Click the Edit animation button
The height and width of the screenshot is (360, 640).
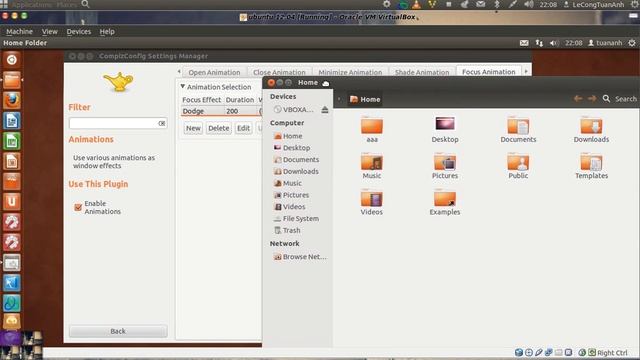pyautogui.click(x=243, y=128)
